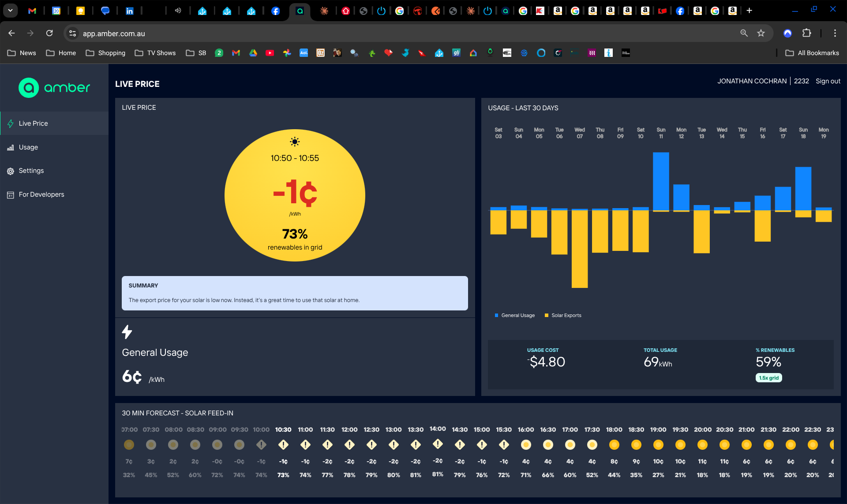Open the Google Drive bookmark
The width and height of the screenshot is (847, 504).
pos(253,53)
